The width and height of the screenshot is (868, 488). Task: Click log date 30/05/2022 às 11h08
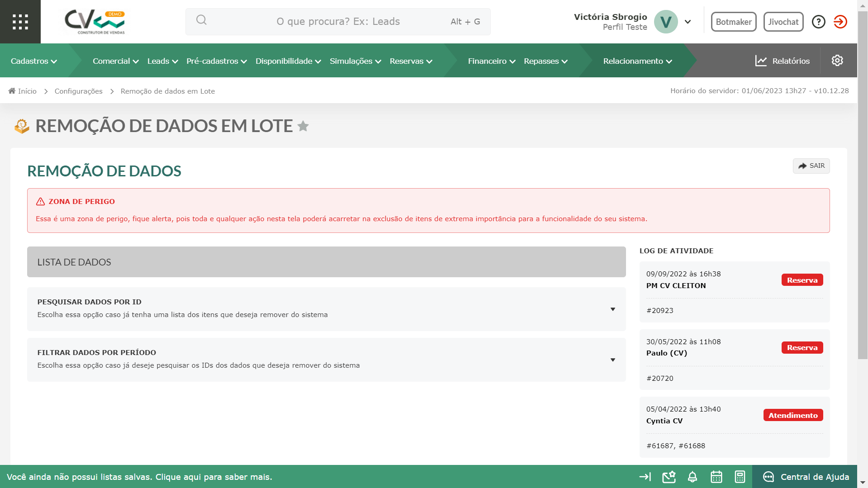click(x=683, y=341)
